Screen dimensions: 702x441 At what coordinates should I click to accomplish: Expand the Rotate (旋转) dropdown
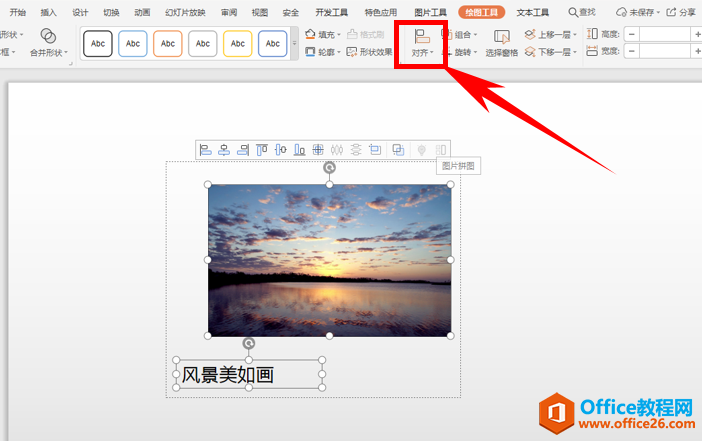pos(460,52)
